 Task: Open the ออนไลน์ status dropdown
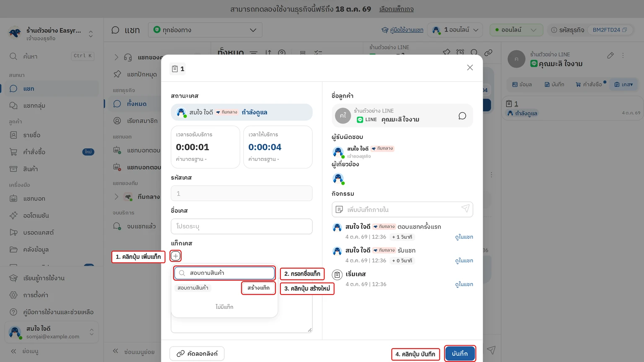pos(516,30)
